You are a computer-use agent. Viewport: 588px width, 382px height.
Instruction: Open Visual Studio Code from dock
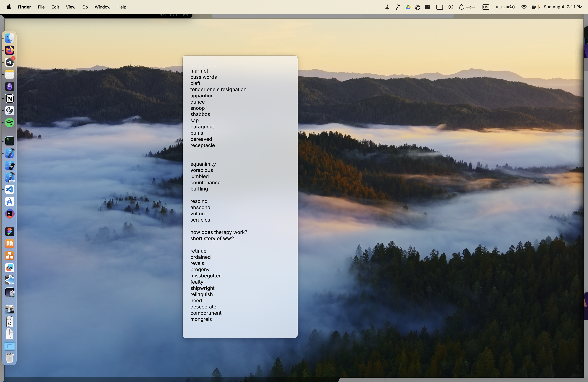click(x=10, y=190)
